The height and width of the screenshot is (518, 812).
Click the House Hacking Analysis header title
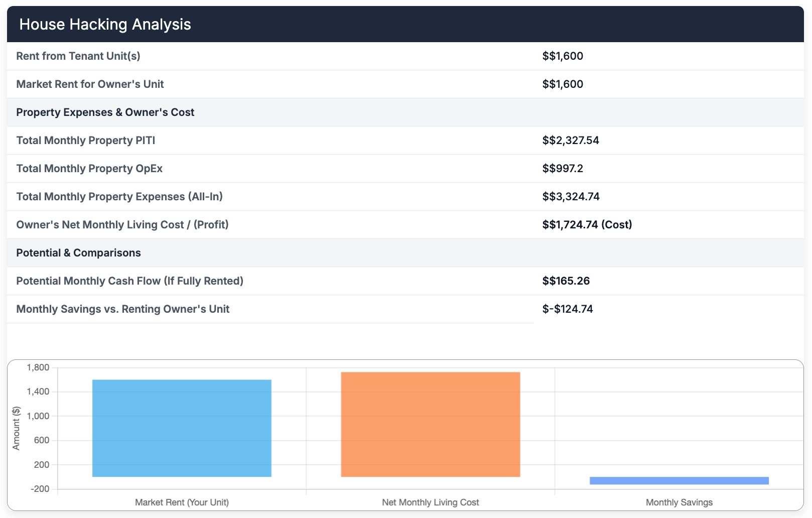[x=105, y=25]
